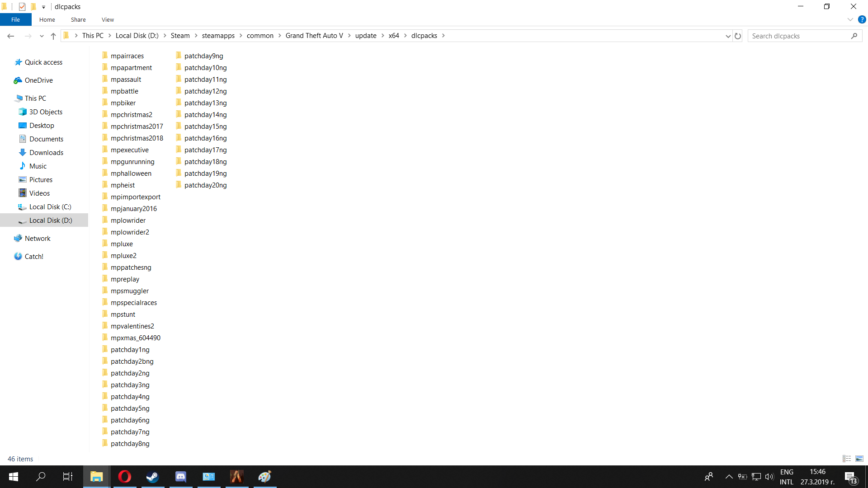Open the Opera browser from the taskbar

pyautogui.click(x=124, y=477)
